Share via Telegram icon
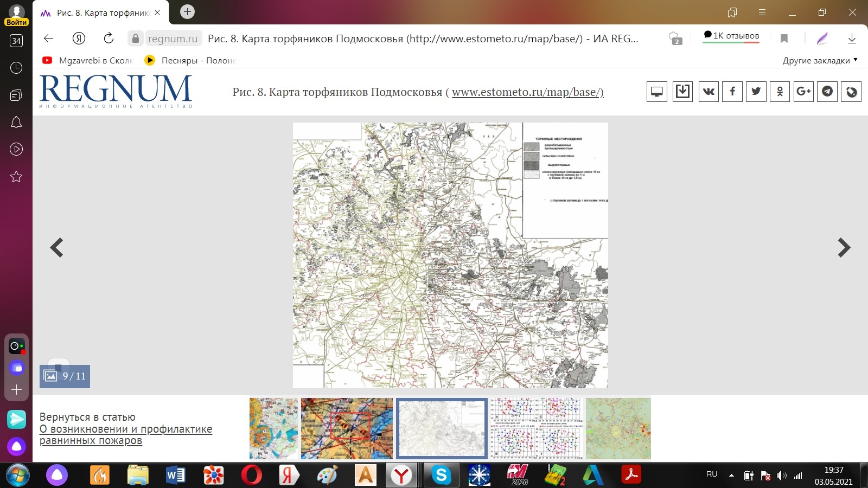868x488 pixels. [827, 92]
